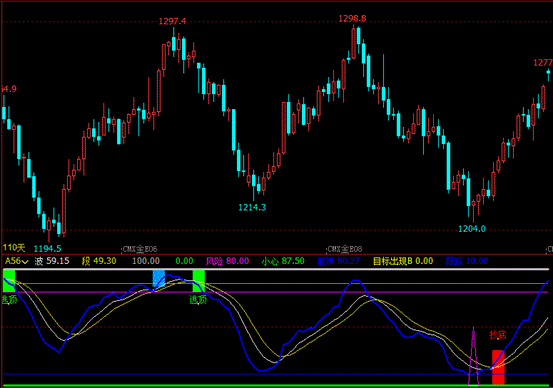Viewport: 553px width, 388px height.
Task: Click the CMX金E08 contract marker
Action: (x=345, y=250)
